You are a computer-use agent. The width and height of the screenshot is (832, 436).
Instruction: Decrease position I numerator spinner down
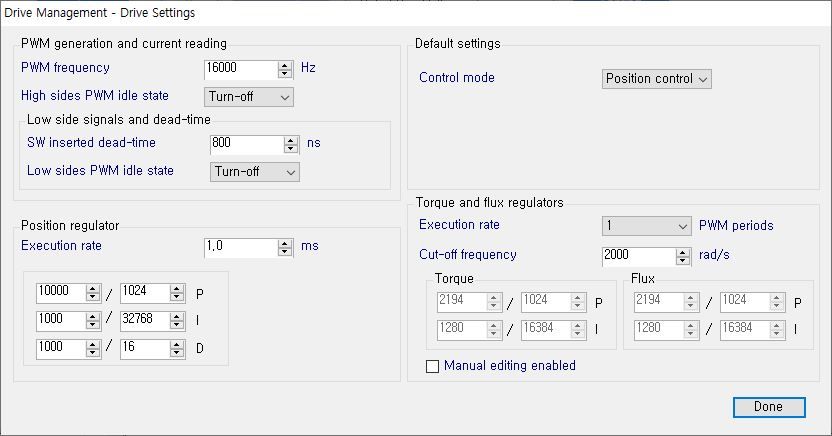pos(93,325)
